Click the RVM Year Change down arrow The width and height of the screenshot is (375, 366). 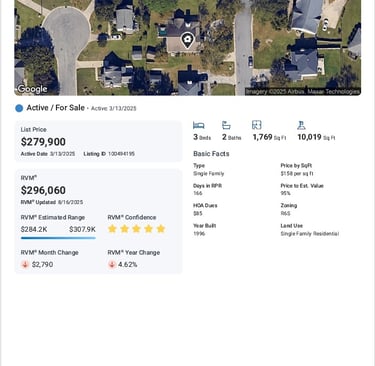[x=112, y=264]
